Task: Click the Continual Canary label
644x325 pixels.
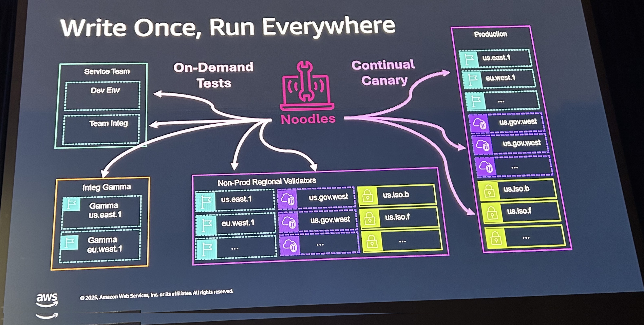Action: click(383, 72)
